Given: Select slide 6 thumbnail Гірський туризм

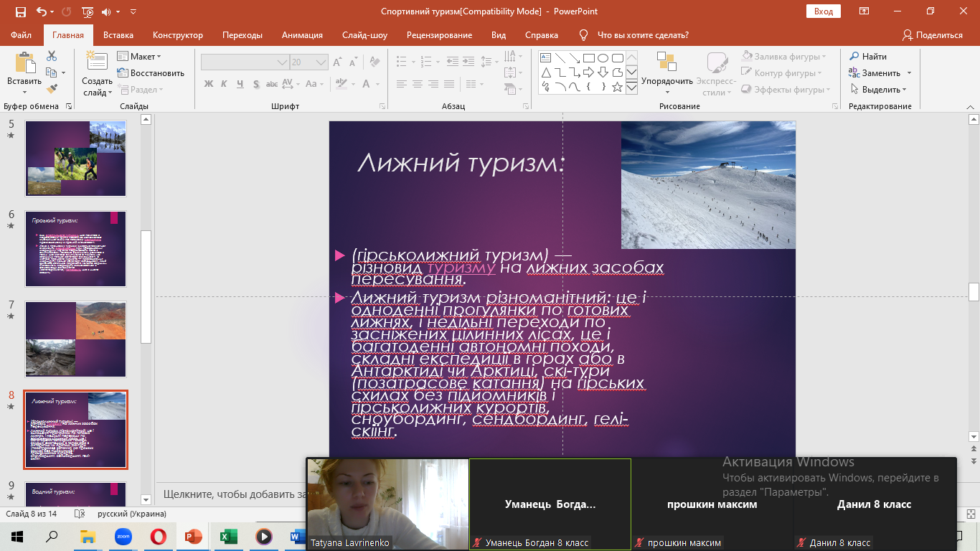Looking at the screenshot, I should pyautogui.click(x=75, y=248).
